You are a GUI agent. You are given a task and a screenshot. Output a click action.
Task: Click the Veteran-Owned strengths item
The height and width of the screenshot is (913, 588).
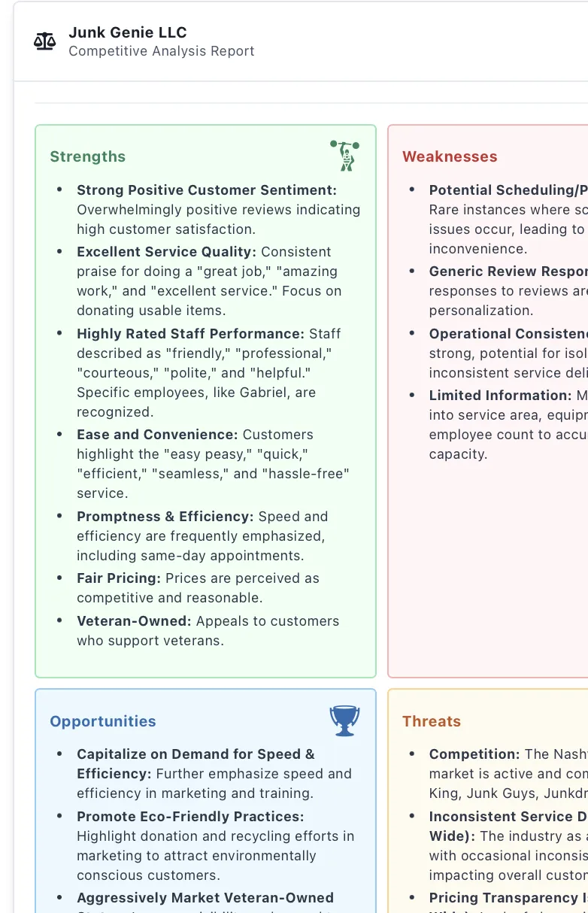[x=132, y=621]
